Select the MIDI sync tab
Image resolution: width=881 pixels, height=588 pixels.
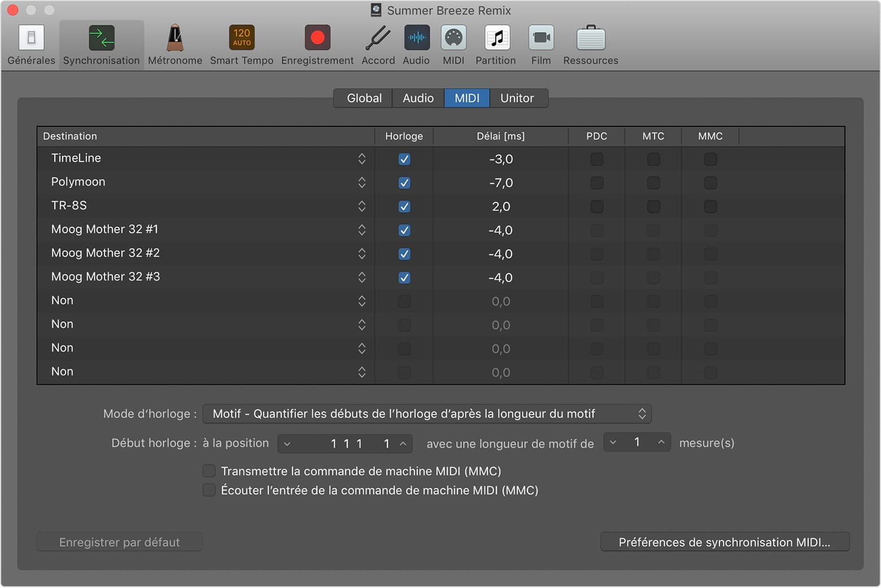(467, 98)
